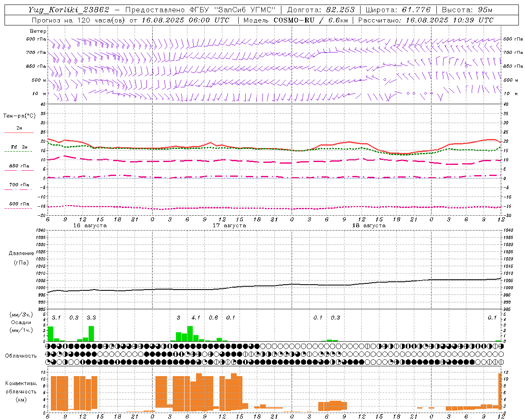Click the Конвективн. convective cloud label
This screenshot has height=420, width=525.
(x=21, y=383)
